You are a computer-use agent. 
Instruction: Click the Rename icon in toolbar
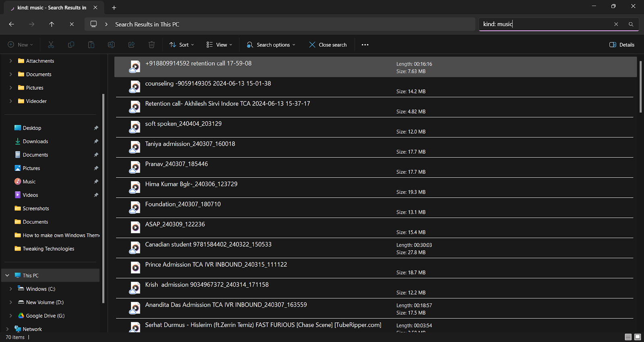coord(111,45)
